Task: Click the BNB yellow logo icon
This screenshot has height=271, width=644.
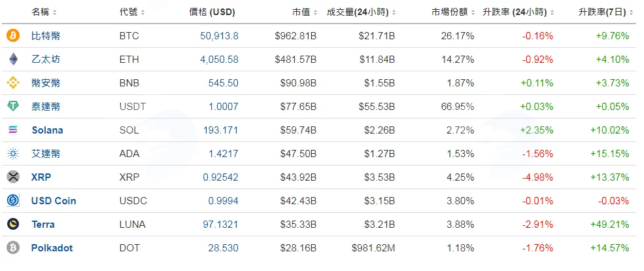Action: pos(13,83)
